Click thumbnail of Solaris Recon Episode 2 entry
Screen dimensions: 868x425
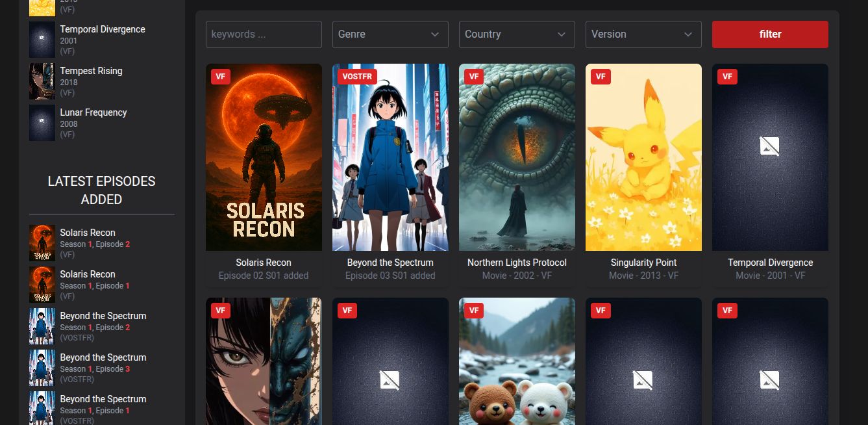click(42, 243)
